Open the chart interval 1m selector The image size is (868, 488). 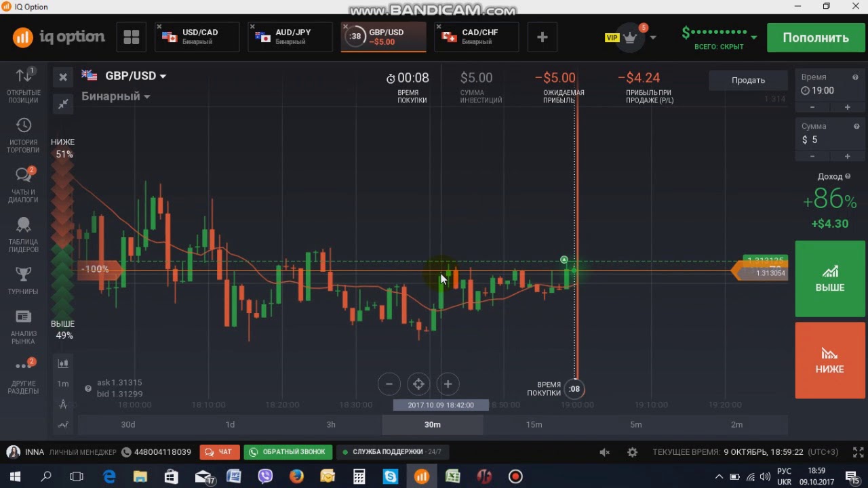coord(63,384)
